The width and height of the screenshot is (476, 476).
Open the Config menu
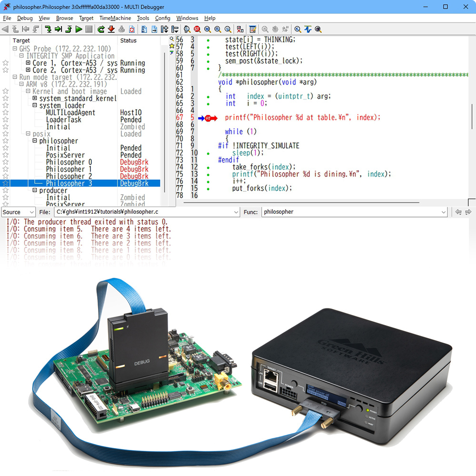tap(162, 18)
